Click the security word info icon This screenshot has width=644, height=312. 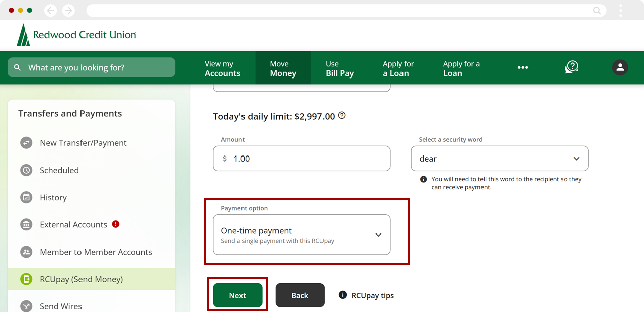click(x=423, y=179)
